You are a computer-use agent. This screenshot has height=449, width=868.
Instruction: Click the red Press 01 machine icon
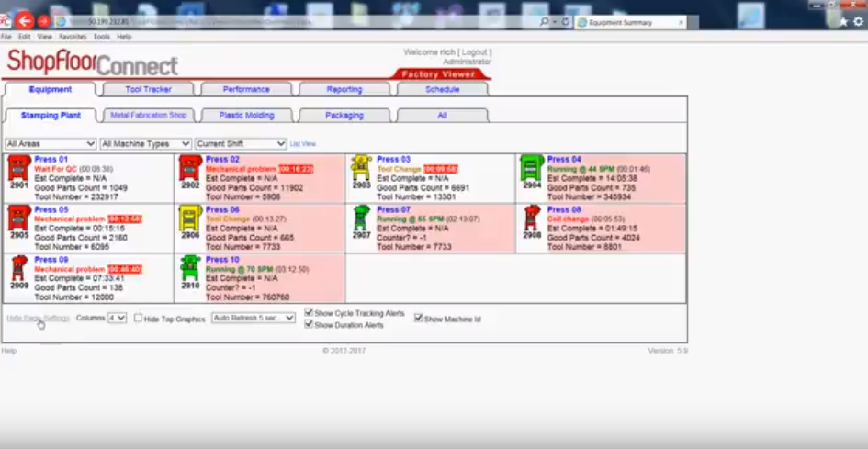(18, 168)
